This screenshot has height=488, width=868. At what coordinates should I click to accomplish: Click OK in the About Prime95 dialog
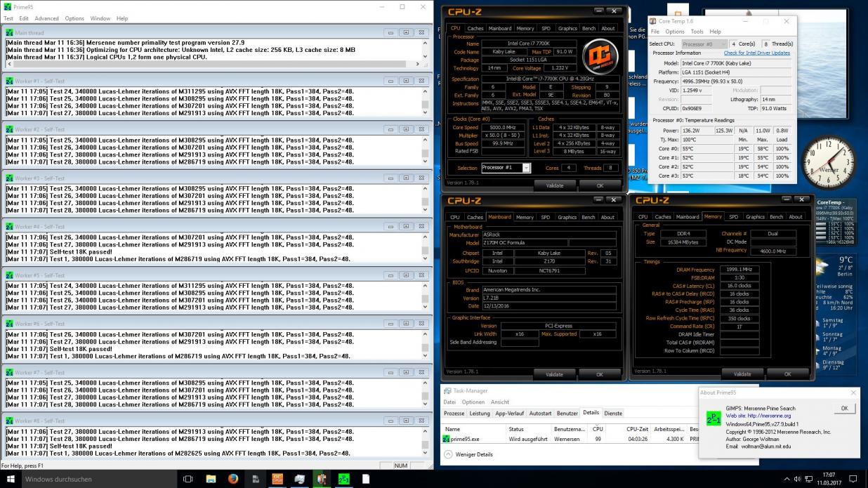click(844, 408)
